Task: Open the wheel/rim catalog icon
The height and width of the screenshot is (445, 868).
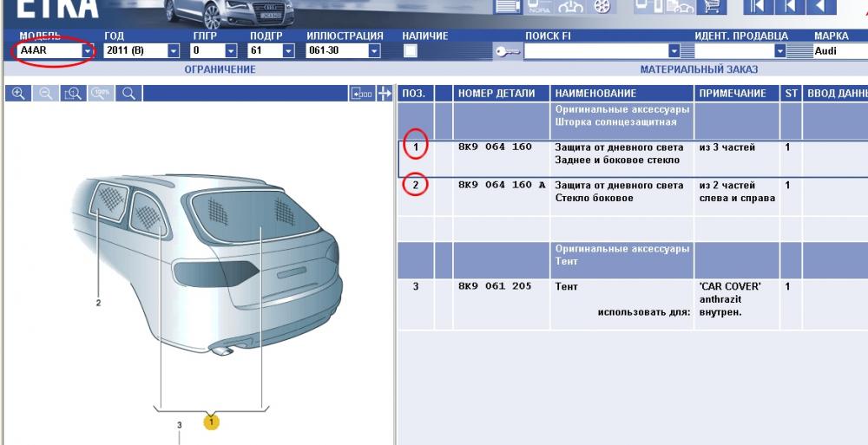Action: pyautogui.click(x=602, y=7)
